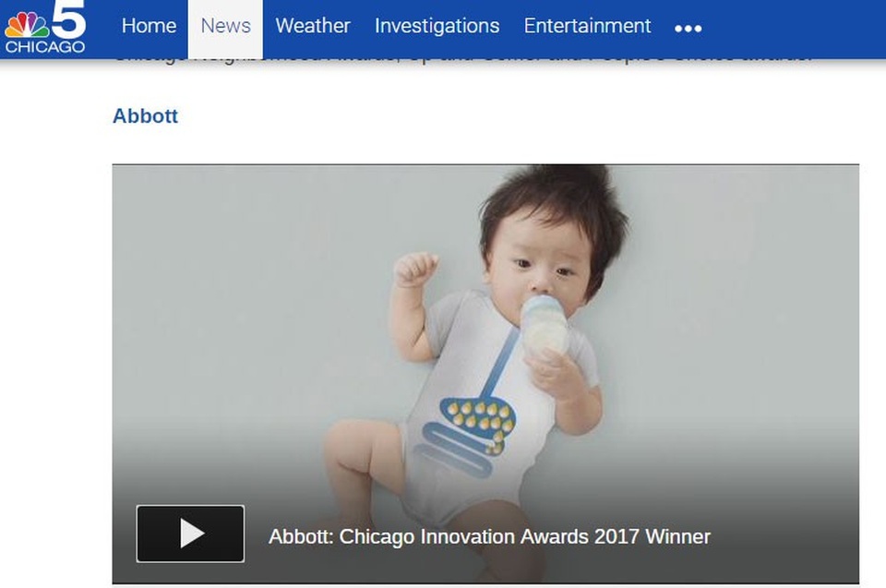Click the baby bottle in the video image
The width and height of the screenshot is (886, 588).
(x=545, y=325)
